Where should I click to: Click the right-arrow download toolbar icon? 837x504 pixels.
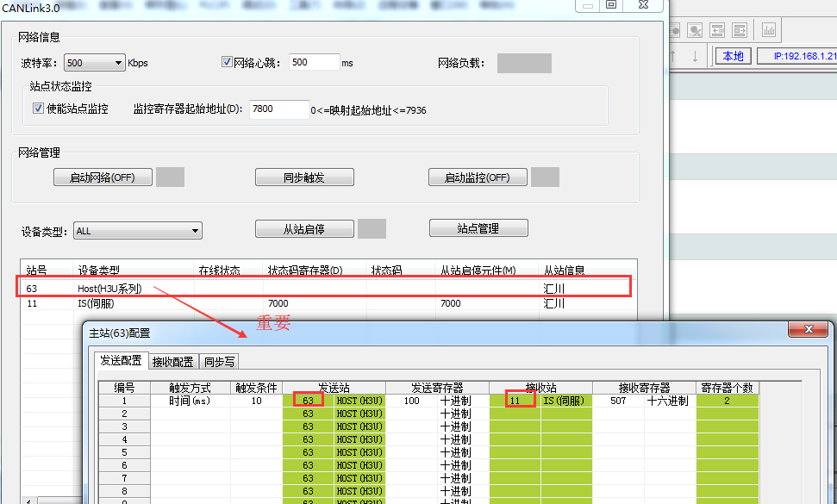pyautogui.click(x=739, y=29)
